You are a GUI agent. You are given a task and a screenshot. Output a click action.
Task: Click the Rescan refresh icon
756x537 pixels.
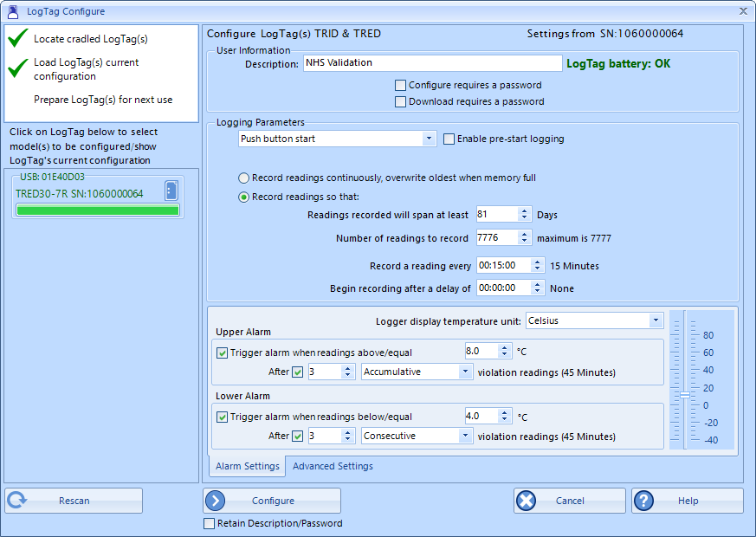pyautogui.click(x=17, y=501)
